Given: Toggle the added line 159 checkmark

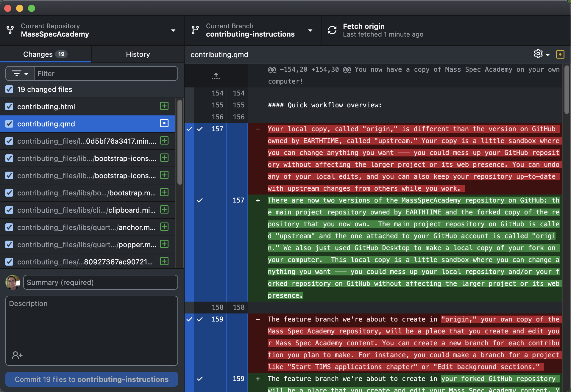Looking at the screenshot, I should [x=200, y=379].
